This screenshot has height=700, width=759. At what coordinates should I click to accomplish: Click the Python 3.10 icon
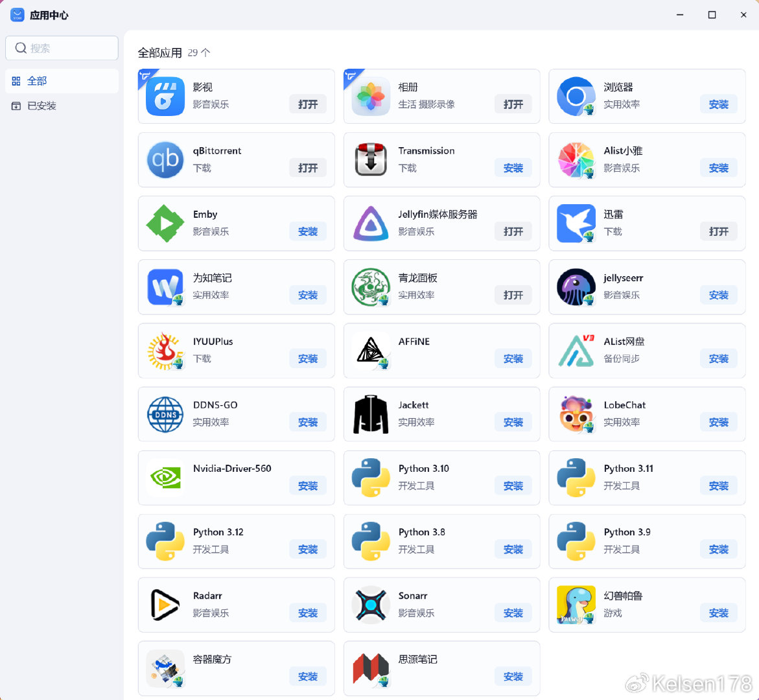371,478
